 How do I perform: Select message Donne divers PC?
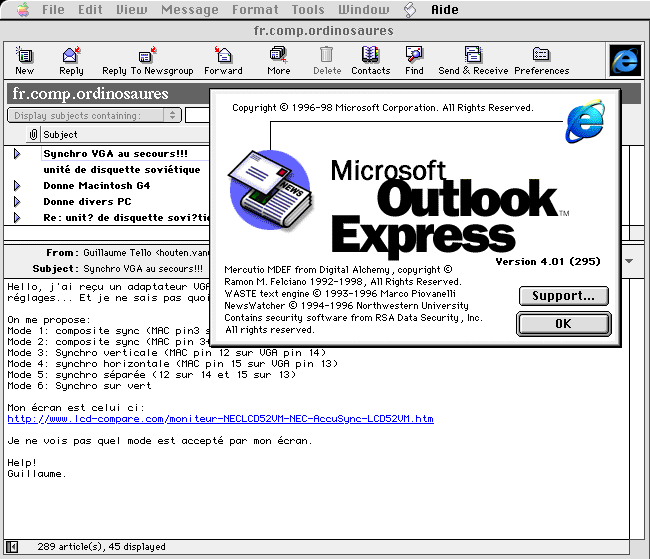point(87,202)
